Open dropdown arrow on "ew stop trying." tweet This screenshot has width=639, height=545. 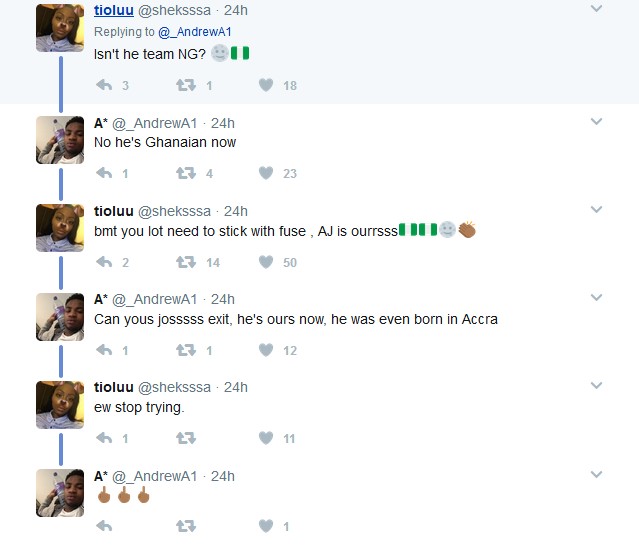[x=597, y=387]
